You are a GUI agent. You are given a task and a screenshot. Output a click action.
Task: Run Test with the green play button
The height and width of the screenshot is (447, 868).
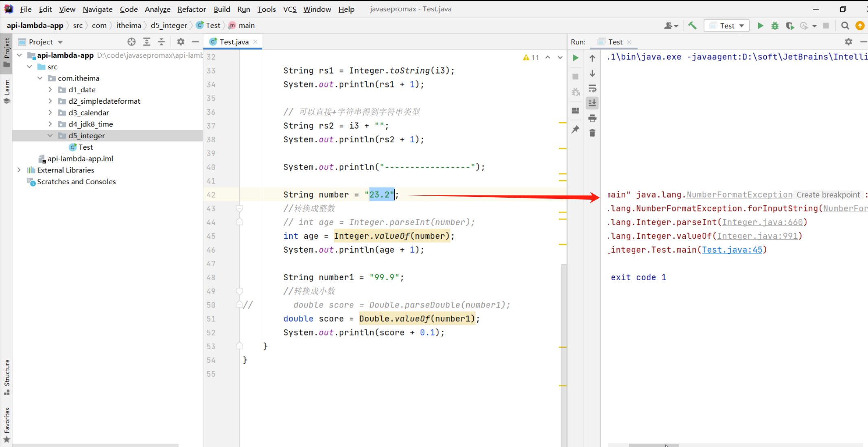point(760,26)
